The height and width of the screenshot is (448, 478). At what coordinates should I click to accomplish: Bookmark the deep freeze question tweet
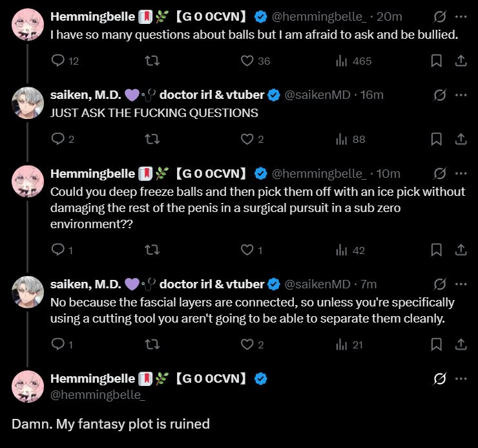(x=436, y=250)
